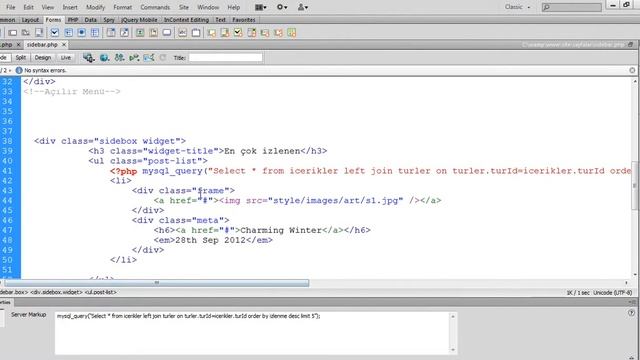
Task: Insert a Checkbox form element
Action: click(x=55, y=33)
